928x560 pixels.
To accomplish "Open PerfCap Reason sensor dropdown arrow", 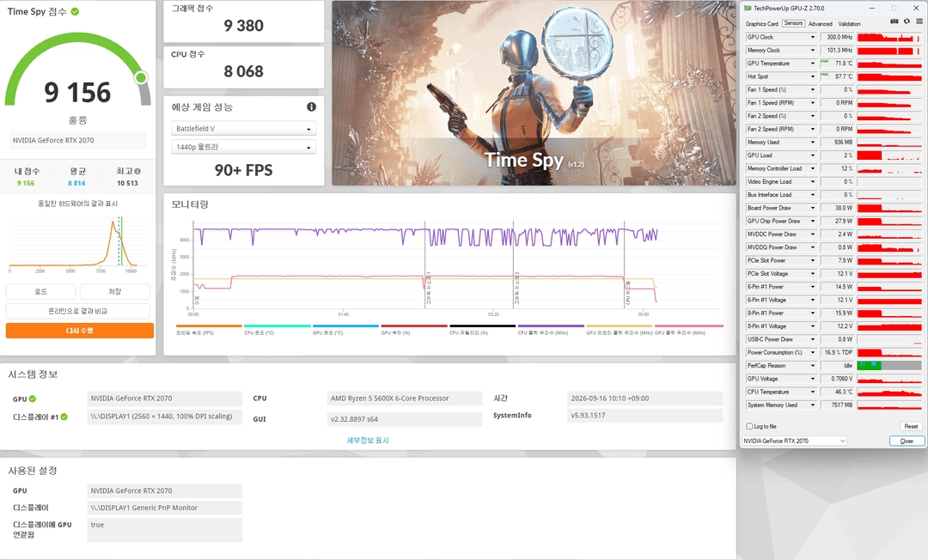I will [x=813, y=365].
